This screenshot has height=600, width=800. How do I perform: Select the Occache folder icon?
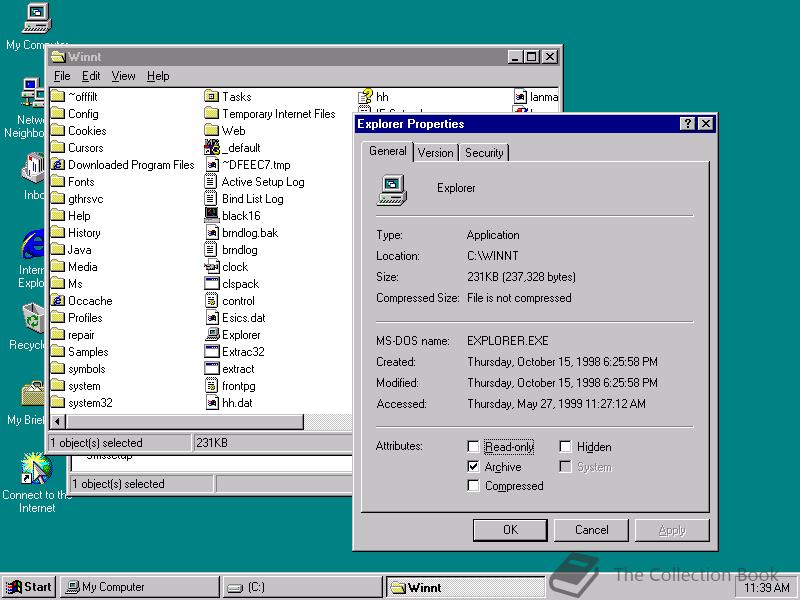58,301
